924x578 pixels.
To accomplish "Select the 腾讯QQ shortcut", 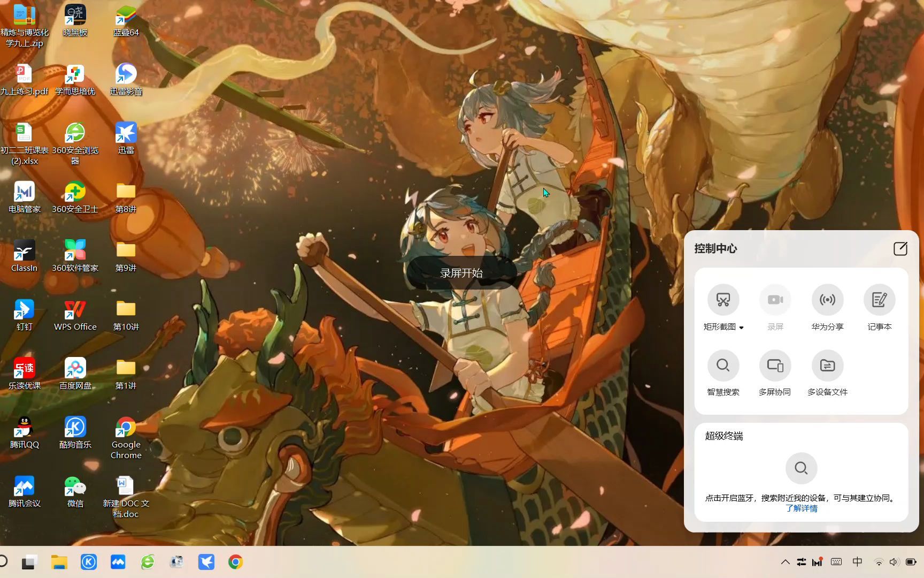I will [24, 433].
